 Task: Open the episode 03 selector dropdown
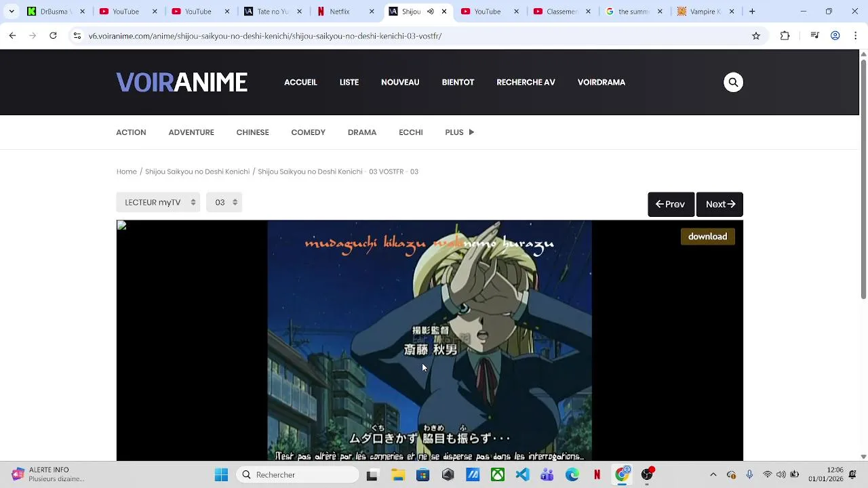point(224,202)
